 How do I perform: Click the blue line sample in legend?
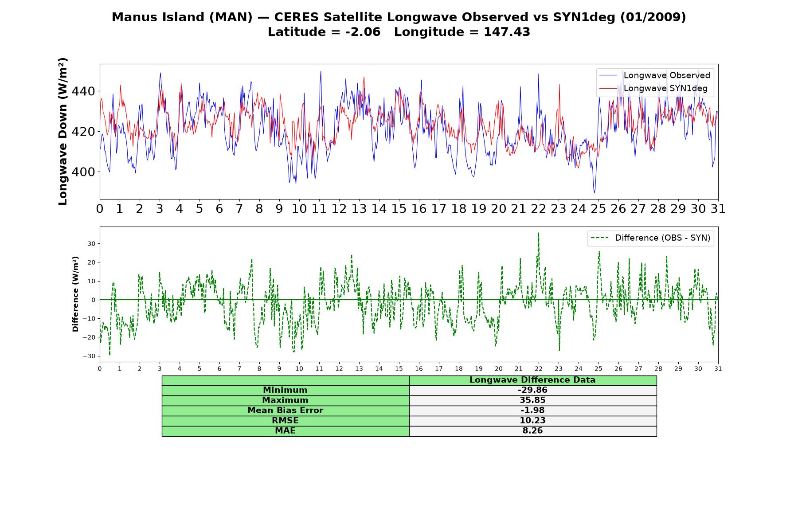(x=608, y=75)
